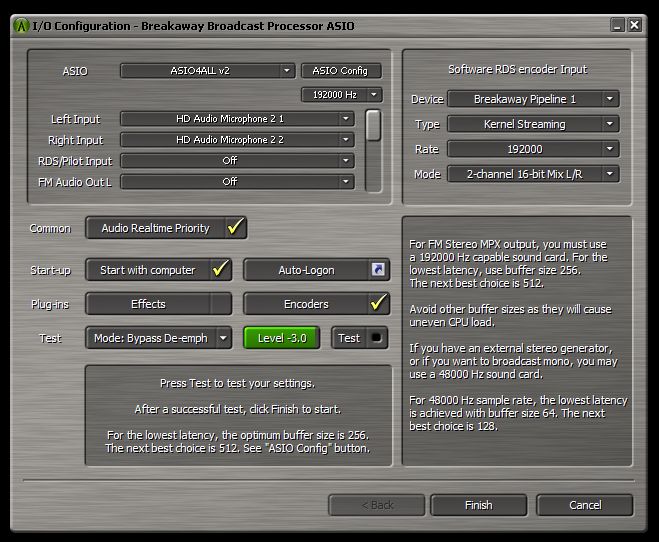Open the 2-channel 16-bit Mode dropdown
Screen dimensions: 659x542
point(533,174)
